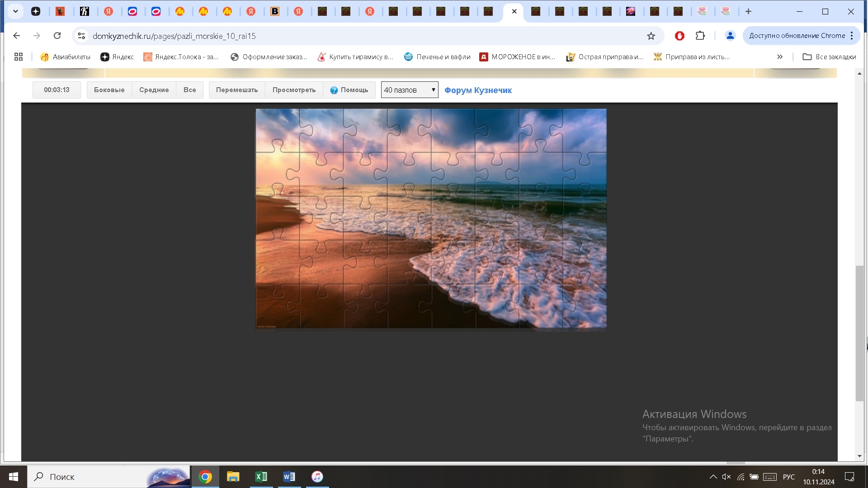
Task: Open the taskbar clock showing 0:14
Action: tap(818, 477)
